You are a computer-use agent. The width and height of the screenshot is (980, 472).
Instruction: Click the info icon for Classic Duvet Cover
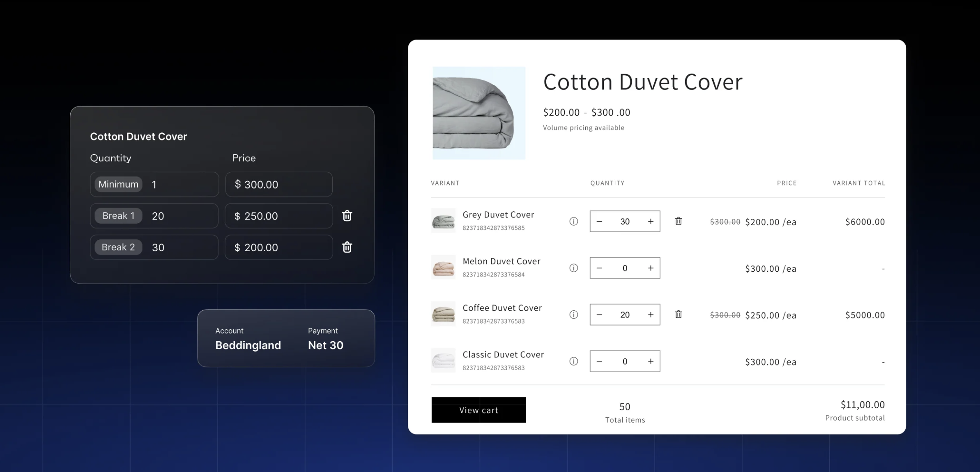(x=574, y=361)
